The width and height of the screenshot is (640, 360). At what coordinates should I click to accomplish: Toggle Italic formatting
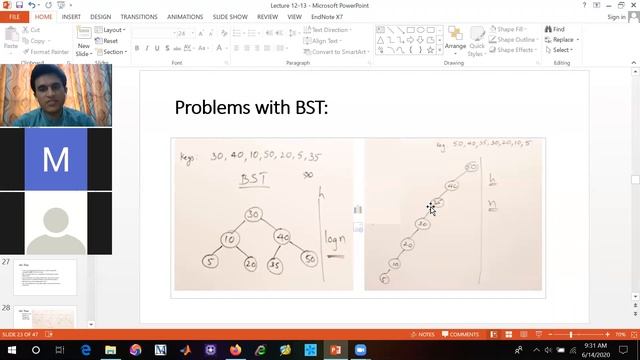click(x=147, y=48)
